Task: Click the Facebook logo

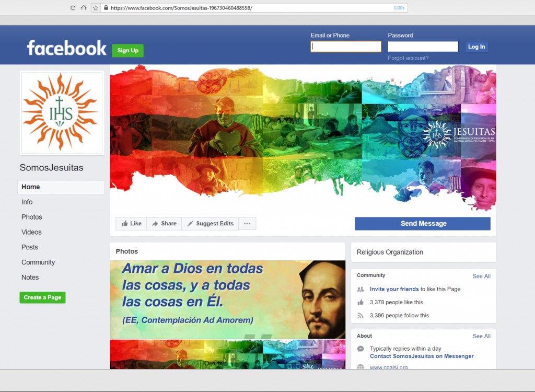Action: (x=66, y=48)
